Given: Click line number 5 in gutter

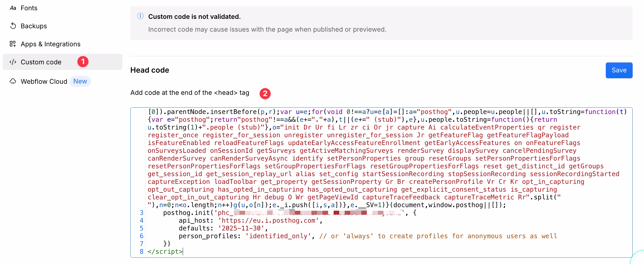Looking at the screenshot, I should point(141,229).
